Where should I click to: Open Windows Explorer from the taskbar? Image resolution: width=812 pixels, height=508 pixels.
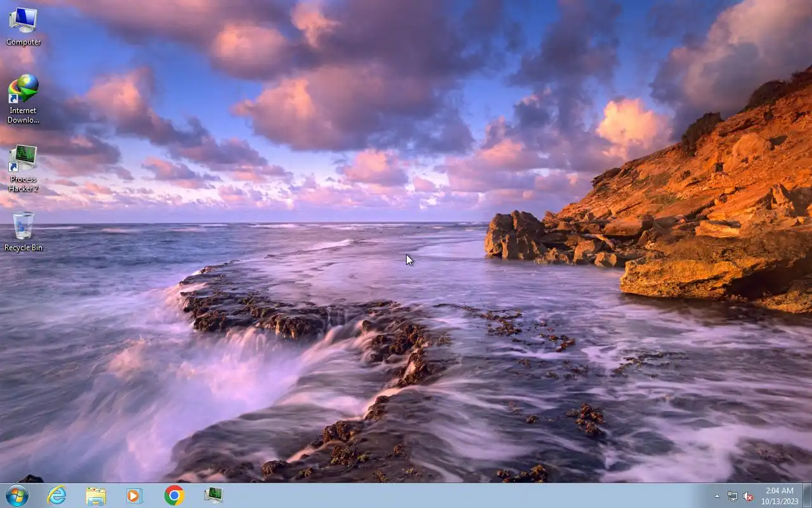pyautogui.click(x=96, y=495)
